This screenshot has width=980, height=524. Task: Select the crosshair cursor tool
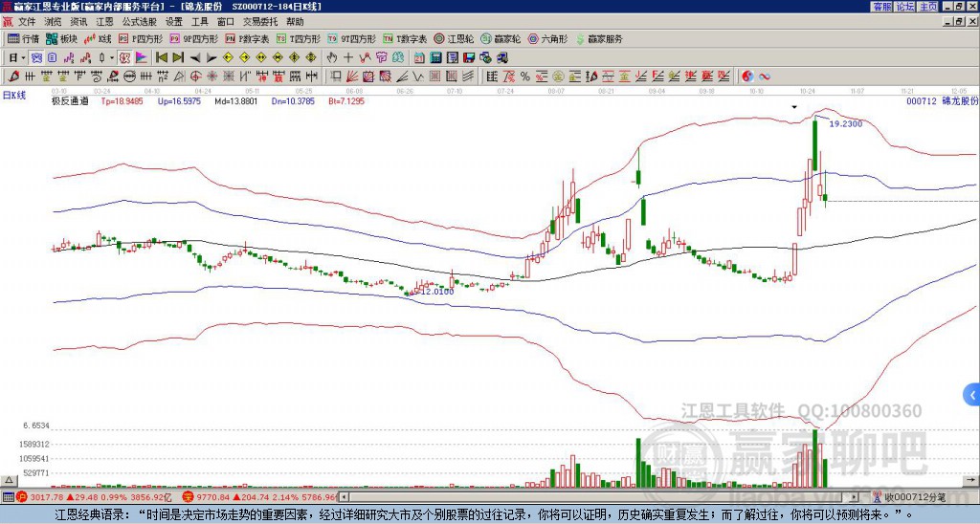(x=348, y=58)
